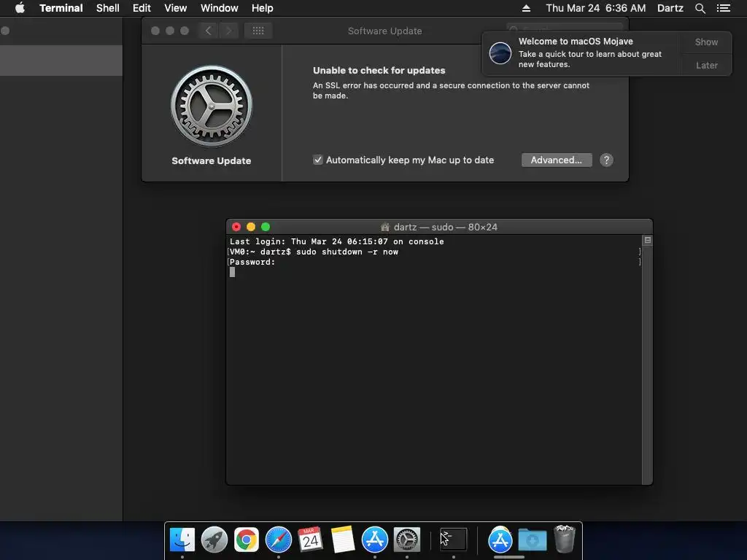Open the Edit menu
This screenshot has height=560, width=747.
[x=142, y=8]
